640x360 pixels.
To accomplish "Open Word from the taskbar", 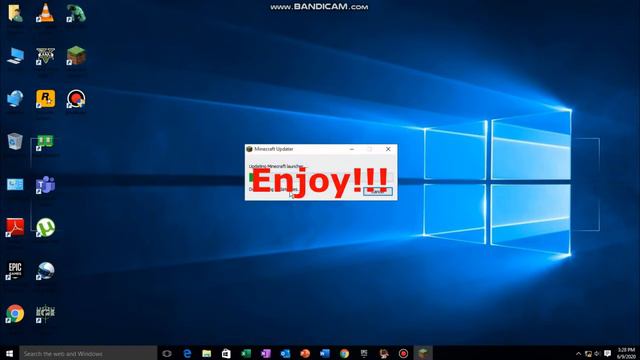I will [x=324, y=353].
